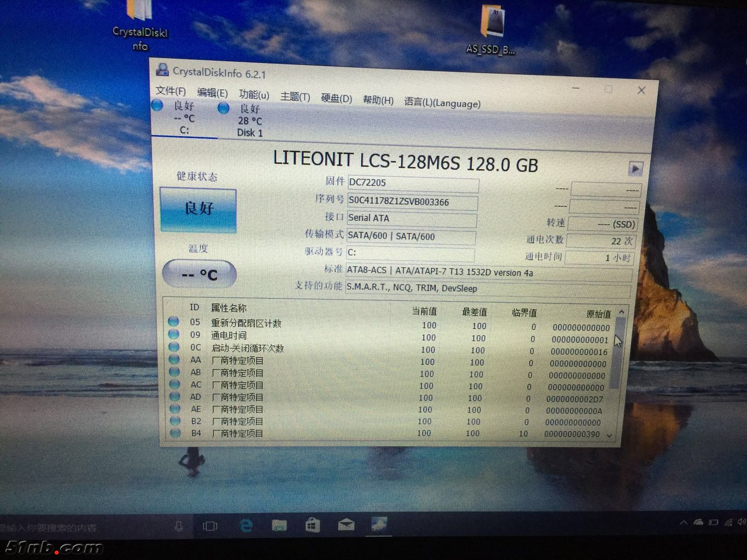Click the 原始值 column header

598,314
